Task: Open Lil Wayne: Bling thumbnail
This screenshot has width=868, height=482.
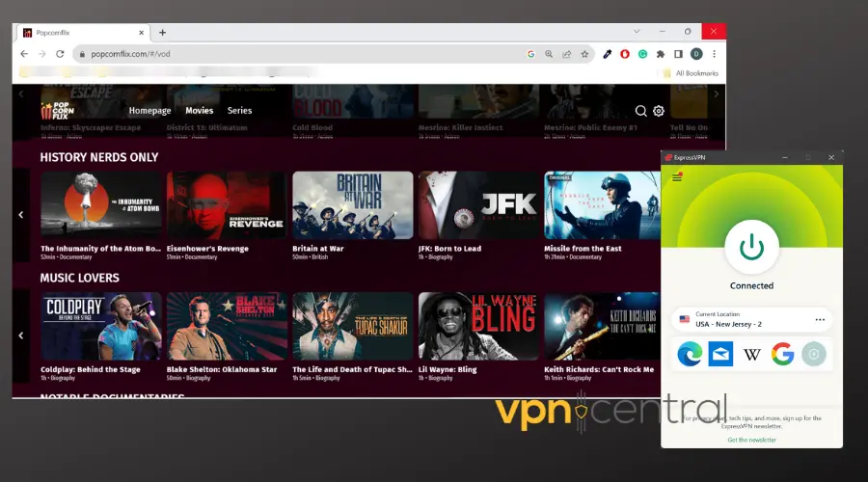Action: (478, 326)
